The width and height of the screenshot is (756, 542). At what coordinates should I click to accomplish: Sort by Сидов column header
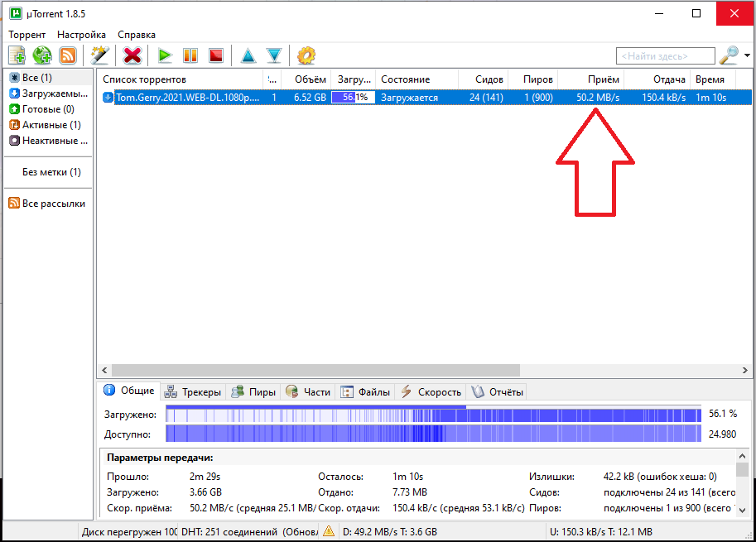[x=484, y=79]
